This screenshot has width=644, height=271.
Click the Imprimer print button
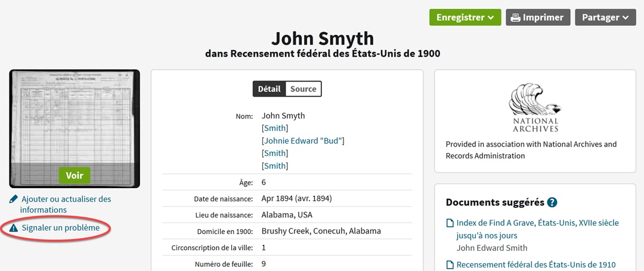538,17
